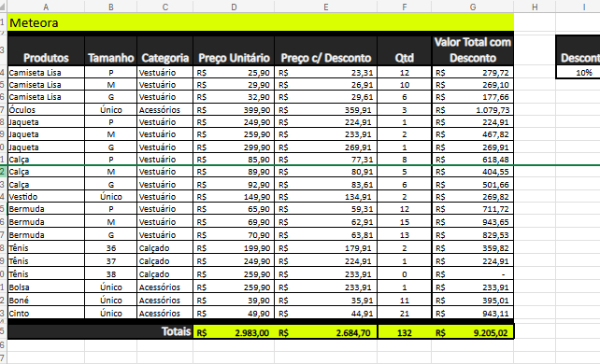Screen dimensions: 600x364
Task: Select Tênis size 36 cell
Action: coord(111,248)
